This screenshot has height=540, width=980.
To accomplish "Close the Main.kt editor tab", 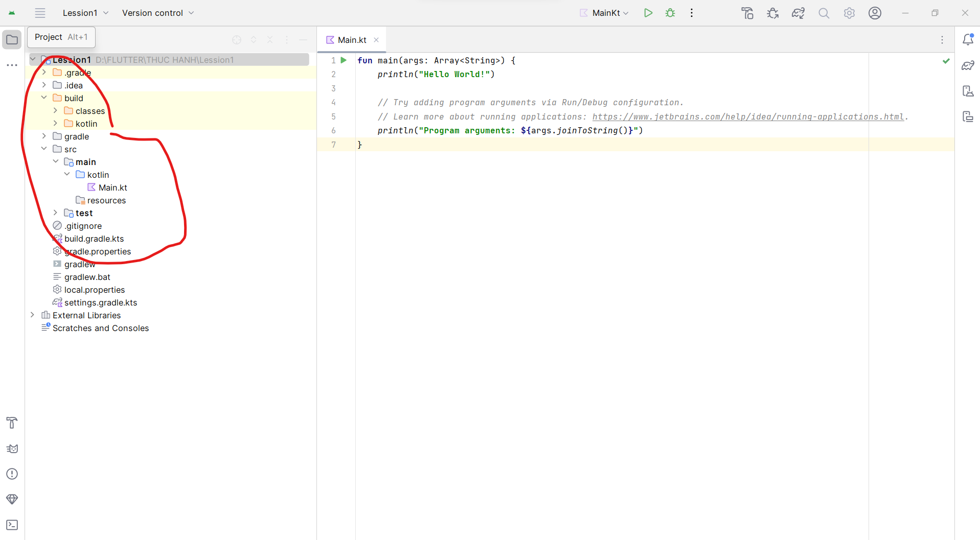I will 376,40.
